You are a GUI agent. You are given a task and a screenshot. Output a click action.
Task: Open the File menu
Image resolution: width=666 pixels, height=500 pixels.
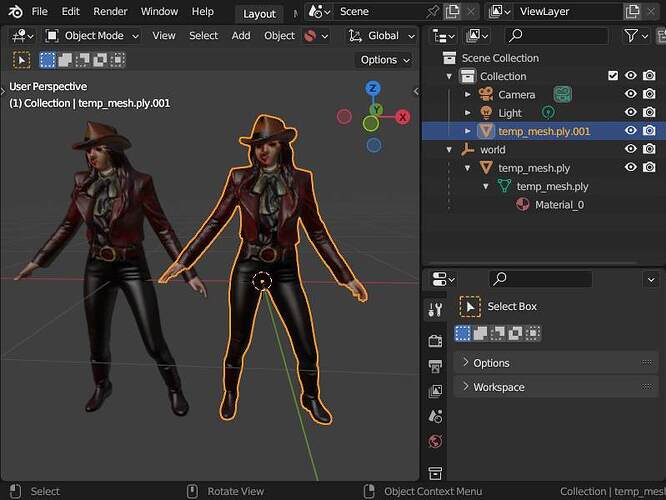coord(40,11)
